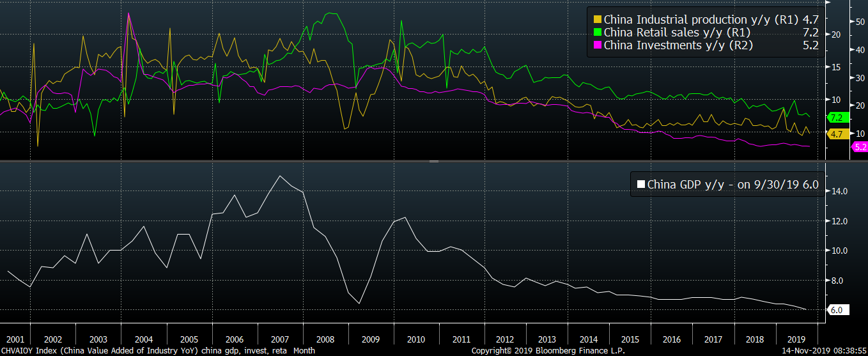The image size is (868, 356).
Task: Select 'China Retail sales y/y (R1)' legend label
Action: [677, 33]
